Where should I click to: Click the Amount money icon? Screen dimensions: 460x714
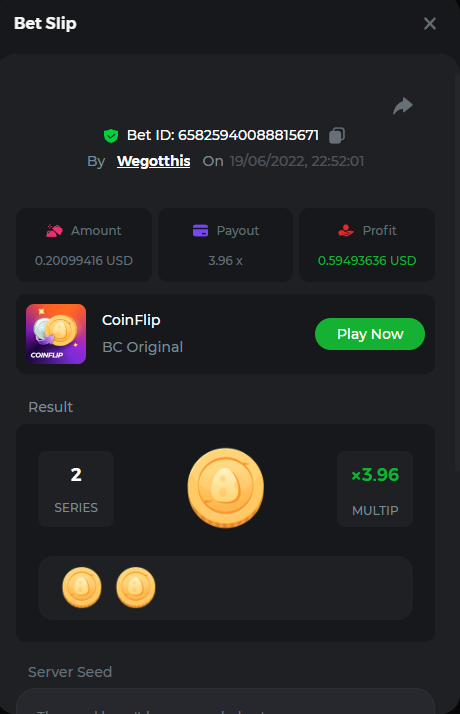pyautogui.click(x=54, y=230)
